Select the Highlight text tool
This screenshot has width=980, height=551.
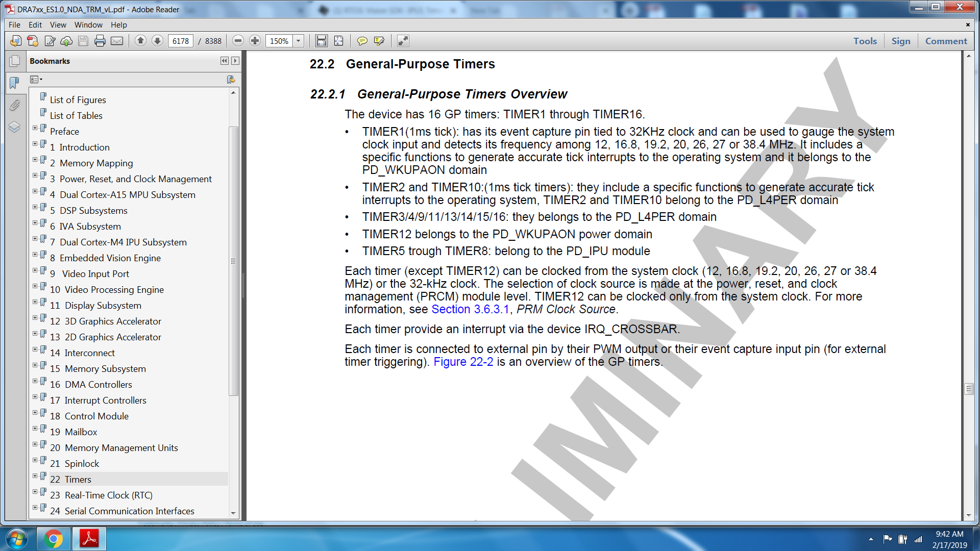(x=379, y=41)
